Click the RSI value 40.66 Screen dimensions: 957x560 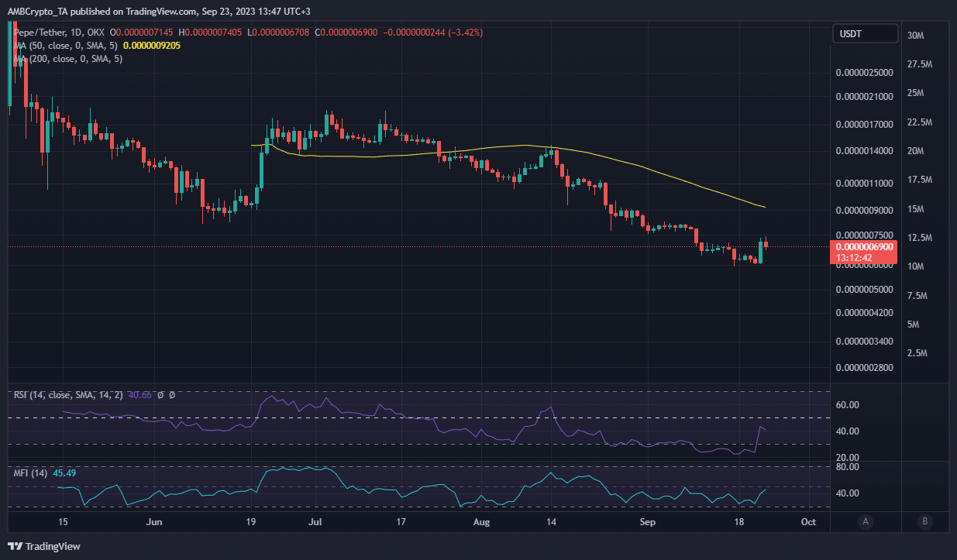coord(139,395)
